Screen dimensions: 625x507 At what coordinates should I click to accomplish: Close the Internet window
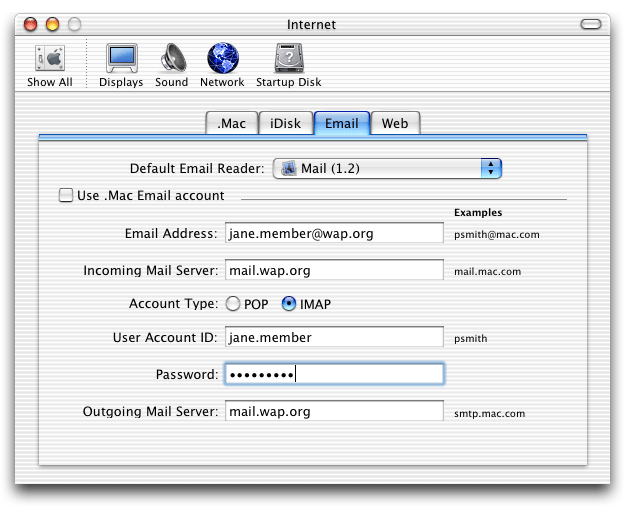[31, 24]
